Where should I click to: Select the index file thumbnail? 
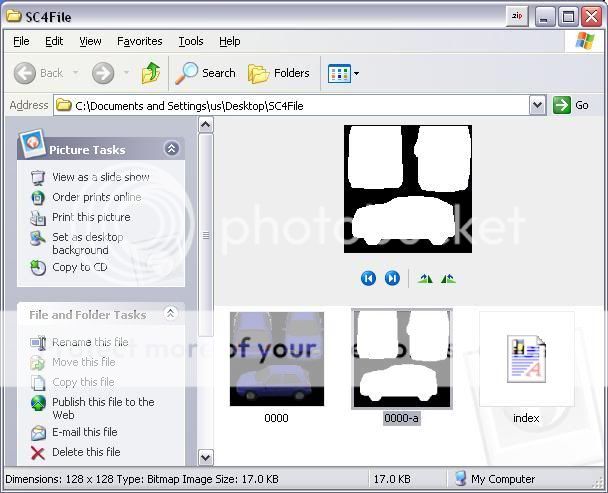(526, 360)
